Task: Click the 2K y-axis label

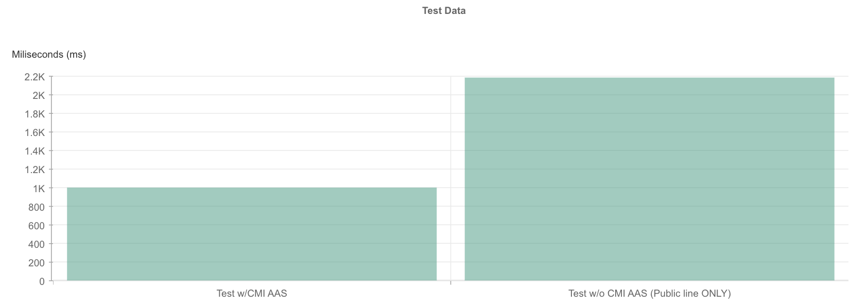Action: (x=39, y=95)
